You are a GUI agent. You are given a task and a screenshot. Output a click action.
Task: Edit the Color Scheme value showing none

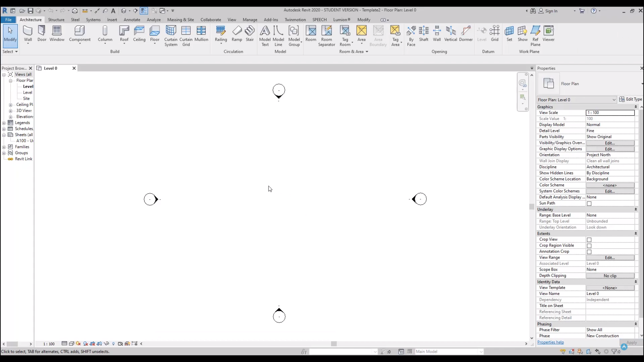(609, 185)
